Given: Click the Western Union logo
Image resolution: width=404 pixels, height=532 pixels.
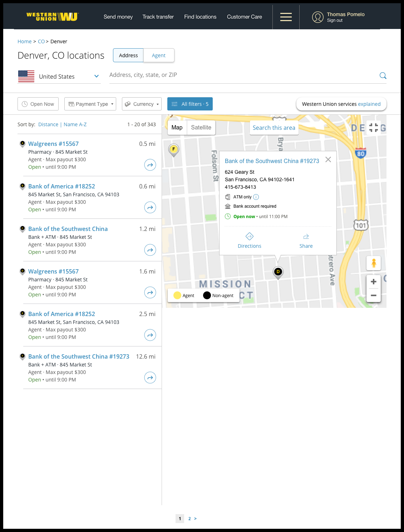Looking at the screenshot, I should click(53, 17).
